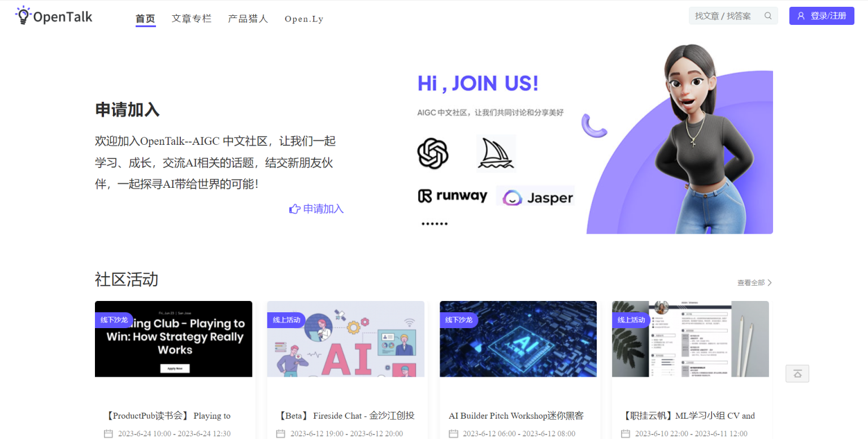Click the 申请加入 link

click(323, 209)
